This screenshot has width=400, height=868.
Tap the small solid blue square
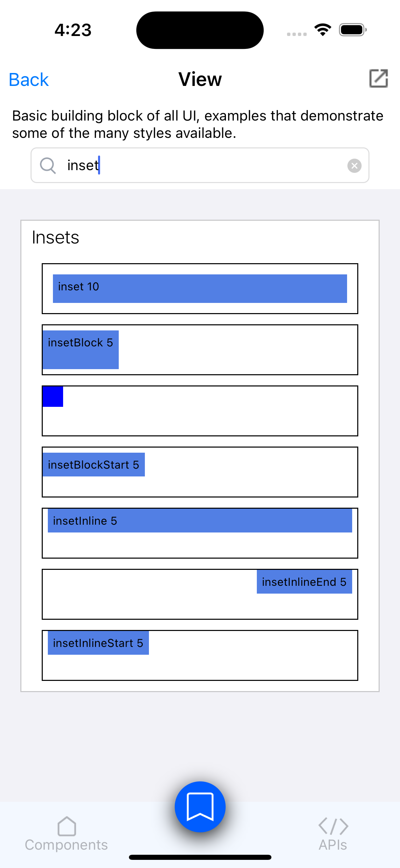53,396
